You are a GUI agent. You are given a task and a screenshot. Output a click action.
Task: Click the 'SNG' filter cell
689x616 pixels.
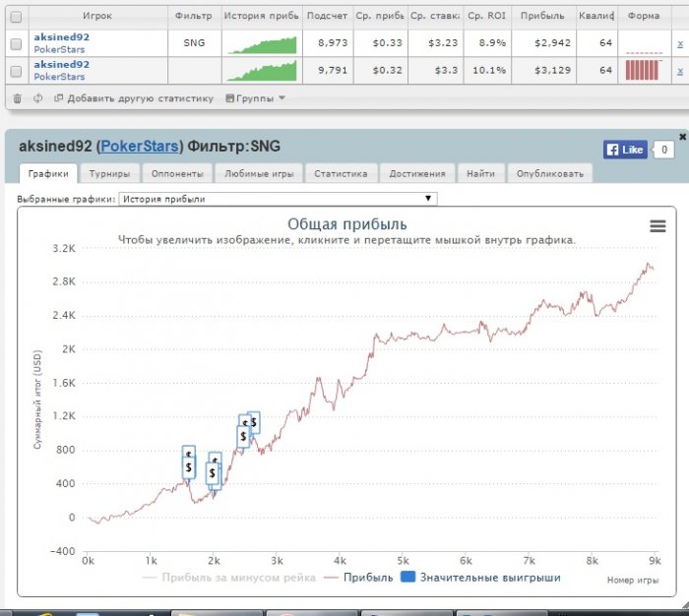click(x=194, y=43)
